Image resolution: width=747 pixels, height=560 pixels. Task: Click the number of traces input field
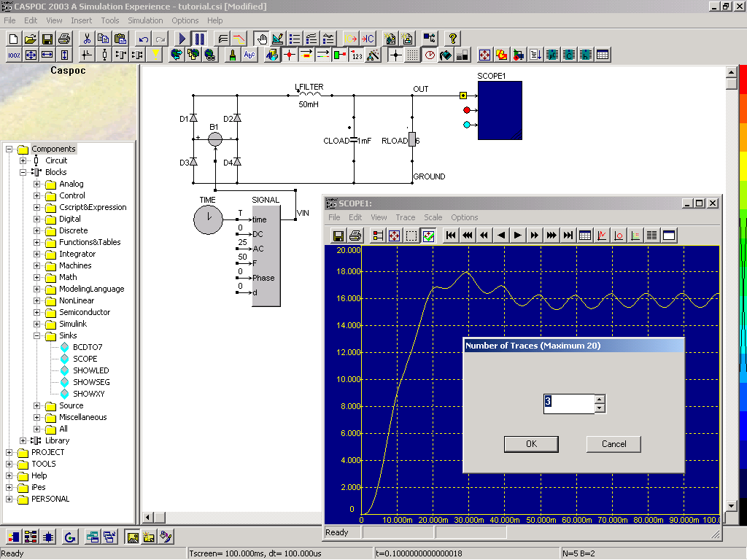pyautogui.click(x=569, y=404)
